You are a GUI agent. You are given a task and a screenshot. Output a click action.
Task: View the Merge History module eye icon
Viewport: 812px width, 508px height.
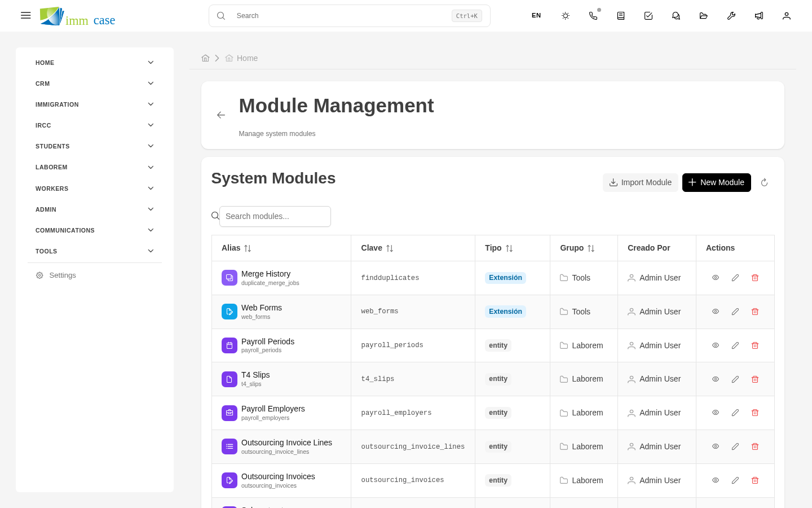(x=716, y=278)
